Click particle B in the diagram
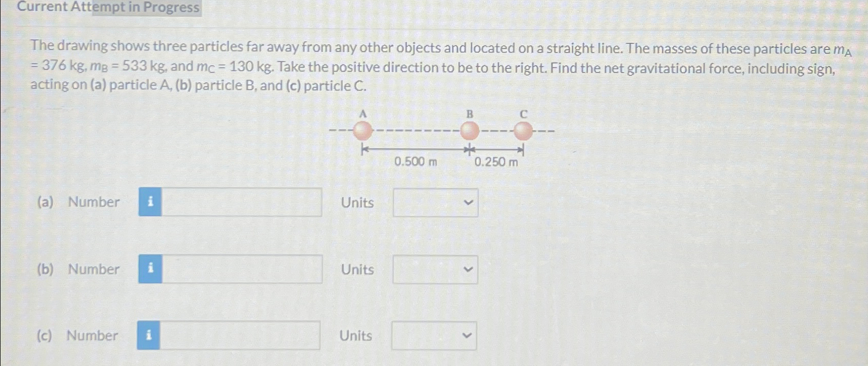868x366 pixels. click(469, 131)
